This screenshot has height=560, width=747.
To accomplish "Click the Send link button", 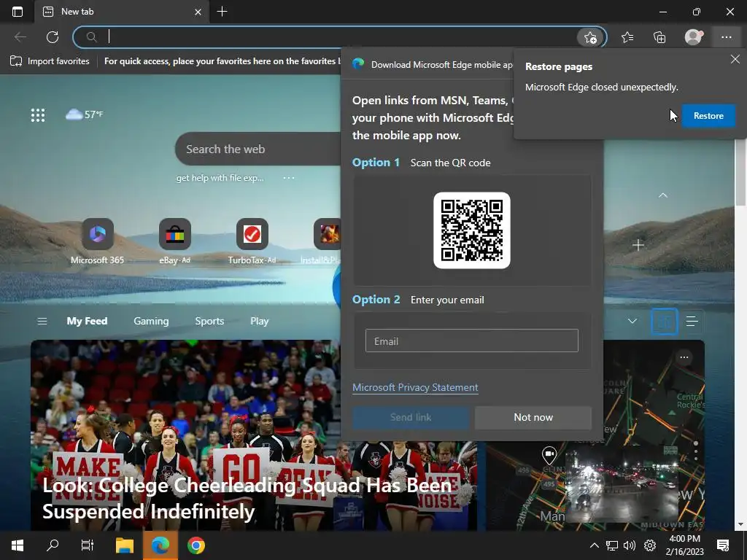I will click(411, 418).
